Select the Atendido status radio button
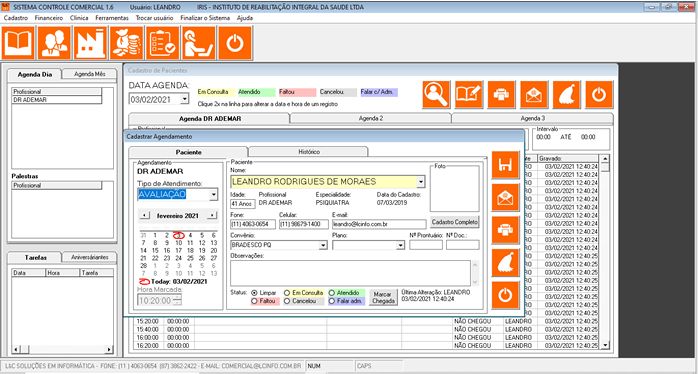Image resolution: width=698 pixels, height=374 pixels. (x=332, y=293)
